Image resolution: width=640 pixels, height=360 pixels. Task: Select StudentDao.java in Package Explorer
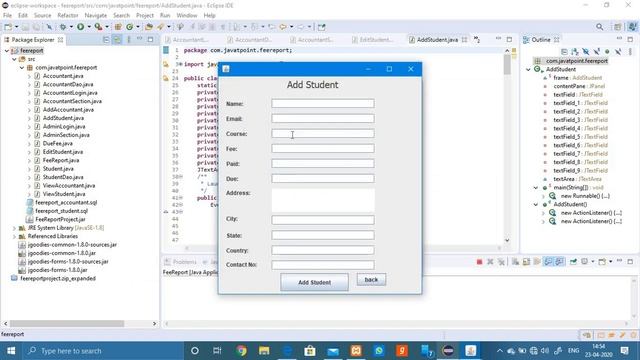63,177
